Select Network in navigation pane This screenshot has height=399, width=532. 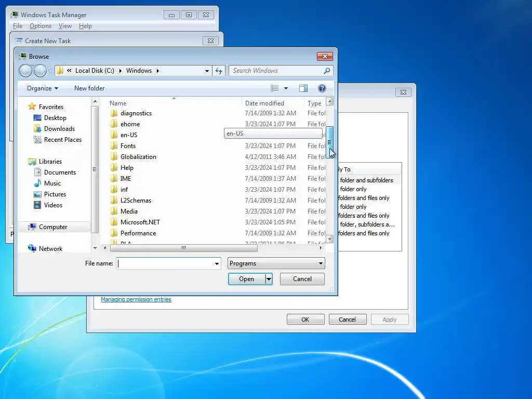pos(50,249)
